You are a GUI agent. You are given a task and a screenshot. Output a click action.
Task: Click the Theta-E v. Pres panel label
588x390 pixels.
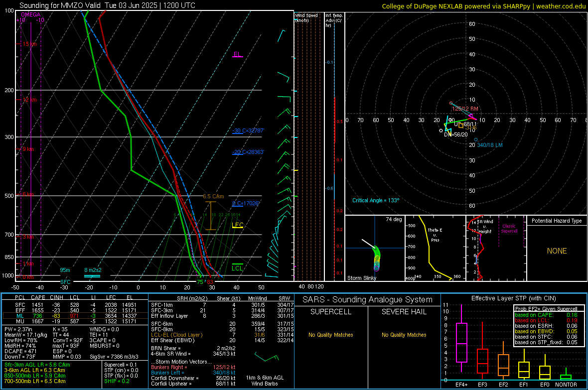[435, 235]
